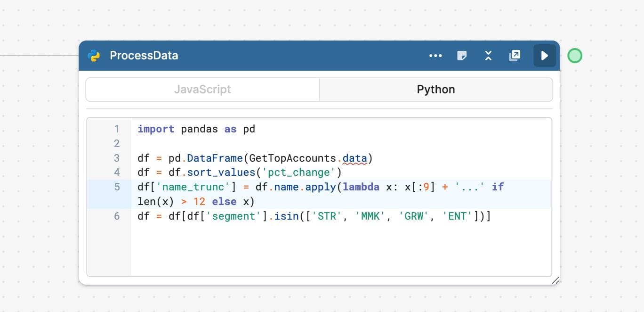Click the ProcessData block title
The height and width of the screenshot is (312, 644).
point(144,56)
